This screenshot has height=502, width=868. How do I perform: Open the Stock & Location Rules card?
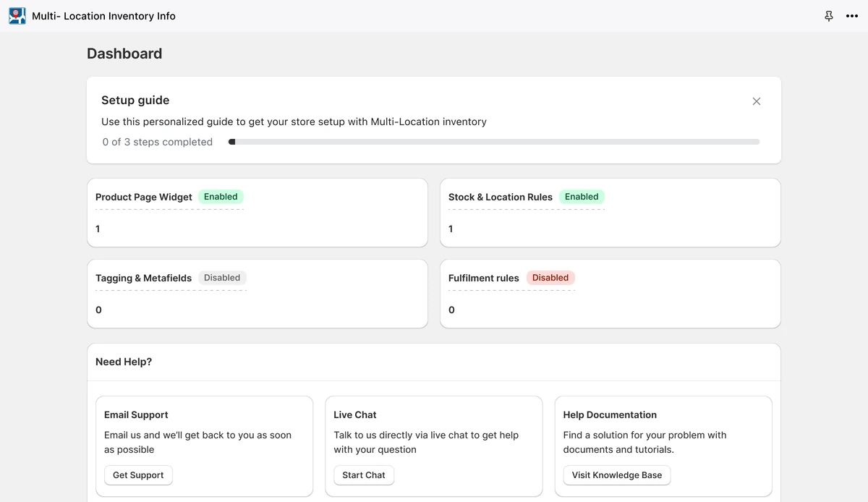point(610,213)
